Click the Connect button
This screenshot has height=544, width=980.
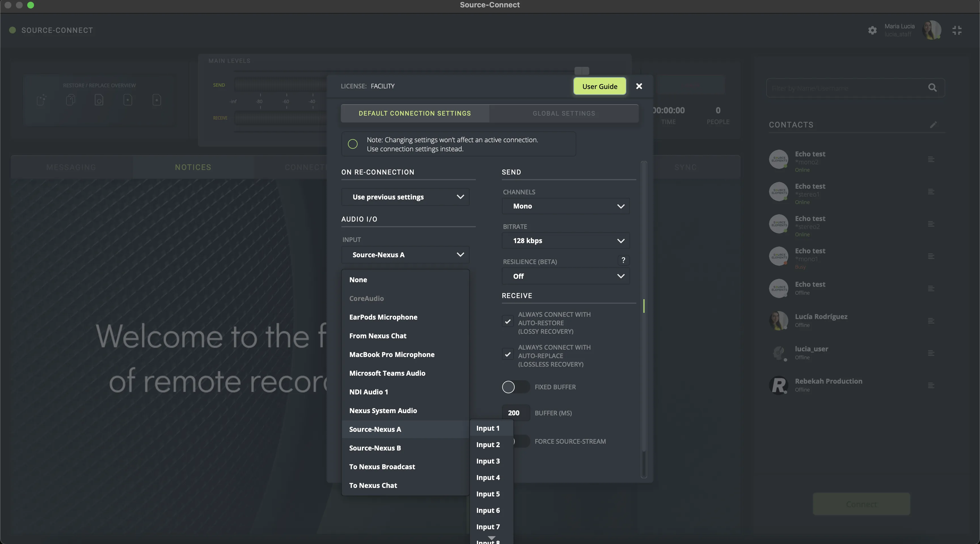tap(861, 504)
